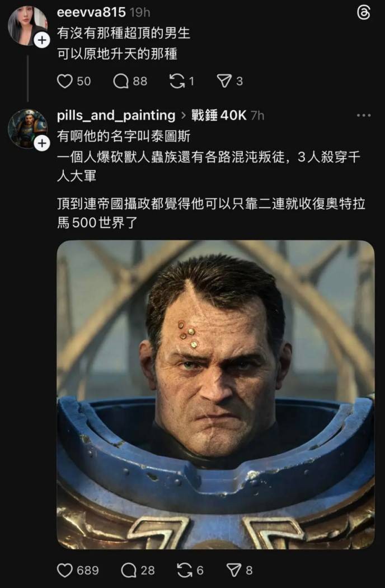
Task: Open eeevva815's post text
Action: click(x=124, y=44)
